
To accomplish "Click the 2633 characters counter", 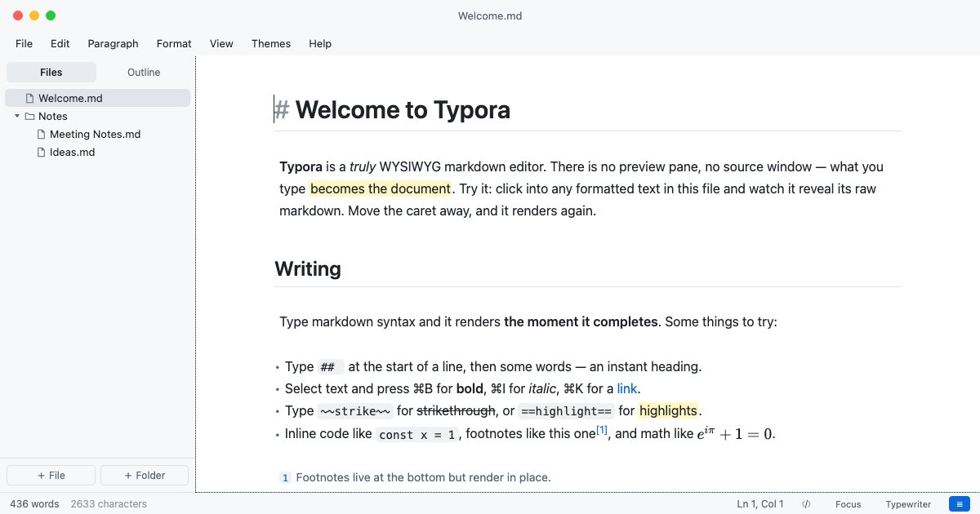I will [x=109, y=504].
